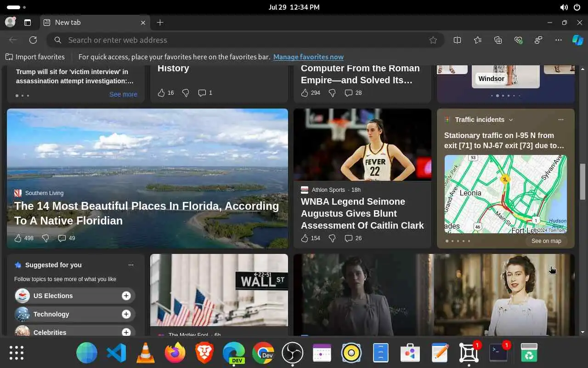Open the 14 Most Beautiful Places headline
Screen dimensions: 588x368
click(x=147, y=213)
